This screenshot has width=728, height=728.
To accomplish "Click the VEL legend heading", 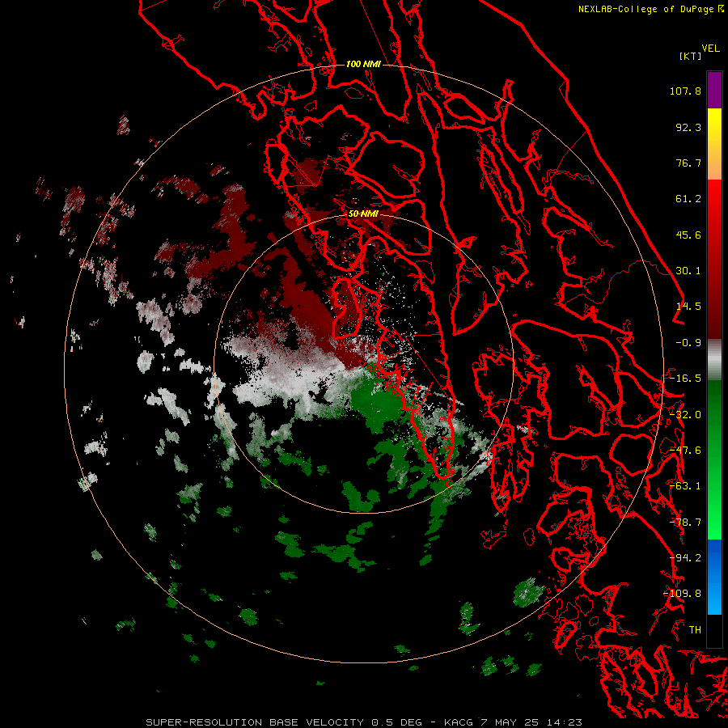I will [710, 49].
